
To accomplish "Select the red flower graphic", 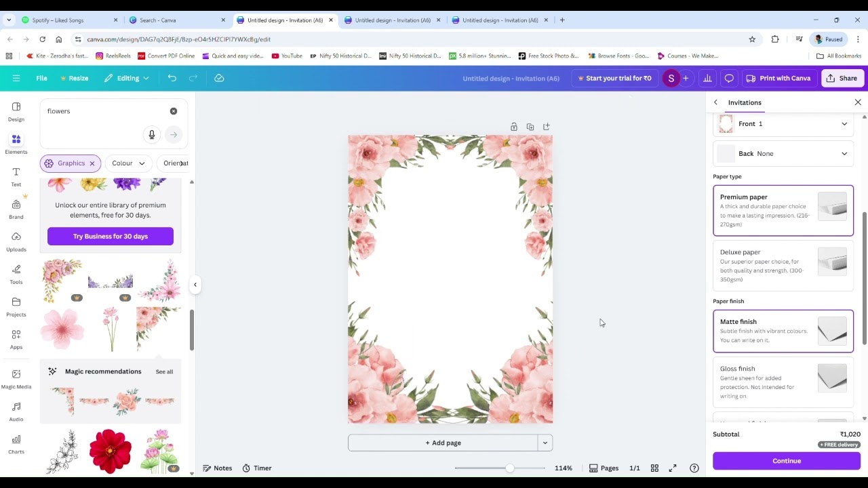I will pos(110,451).
